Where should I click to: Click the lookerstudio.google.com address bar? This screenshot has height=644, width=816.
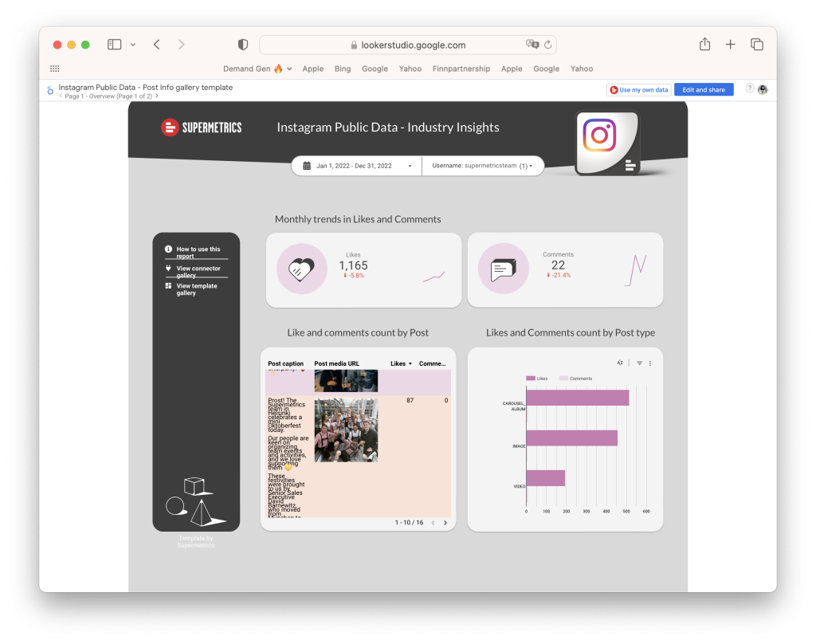click(407, 45)
